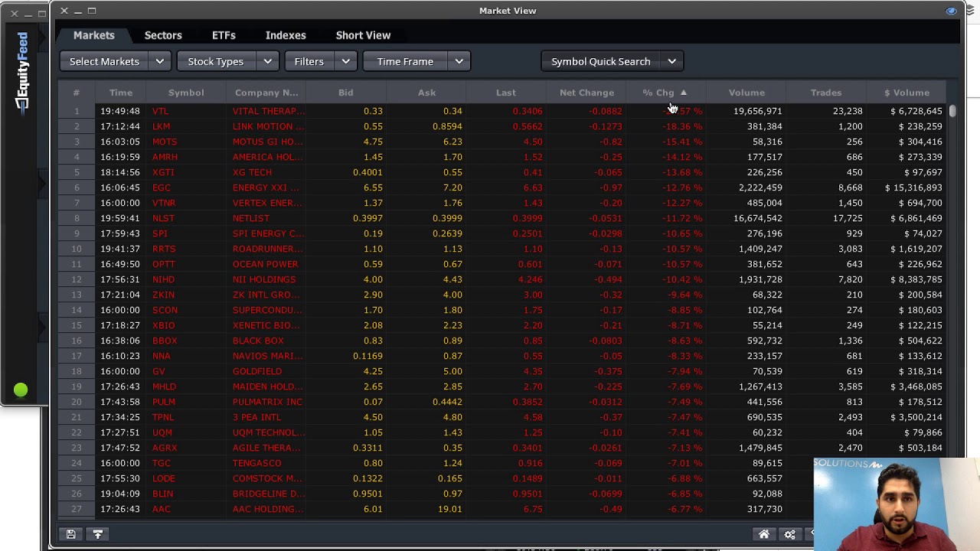Click the Stock Types button
Image resolution: width=980 pixels, height=551 pixels.
[216, 61]
